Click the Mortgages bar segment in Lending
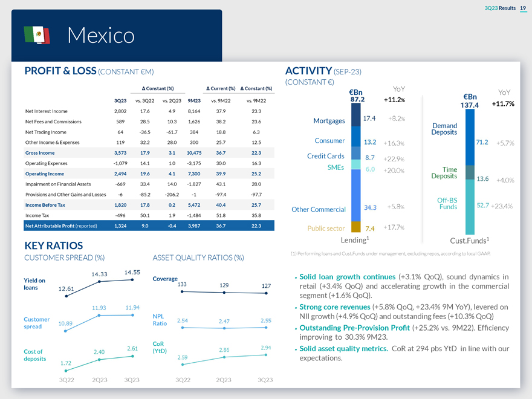 355,115
